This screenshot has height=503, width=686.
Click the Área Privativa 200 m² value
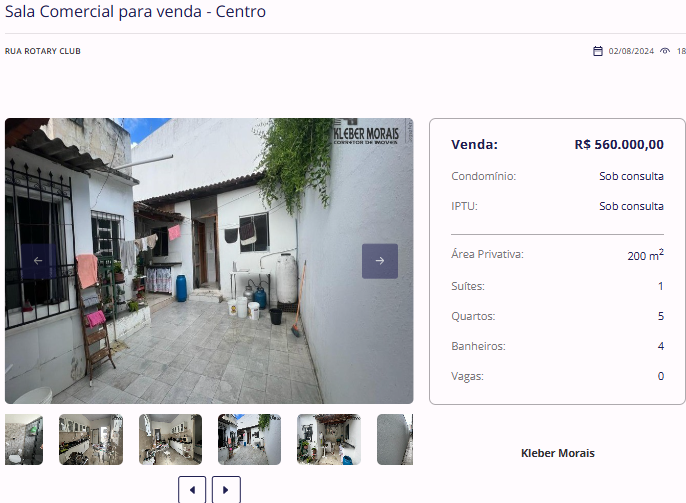click(x=645, y=255)
